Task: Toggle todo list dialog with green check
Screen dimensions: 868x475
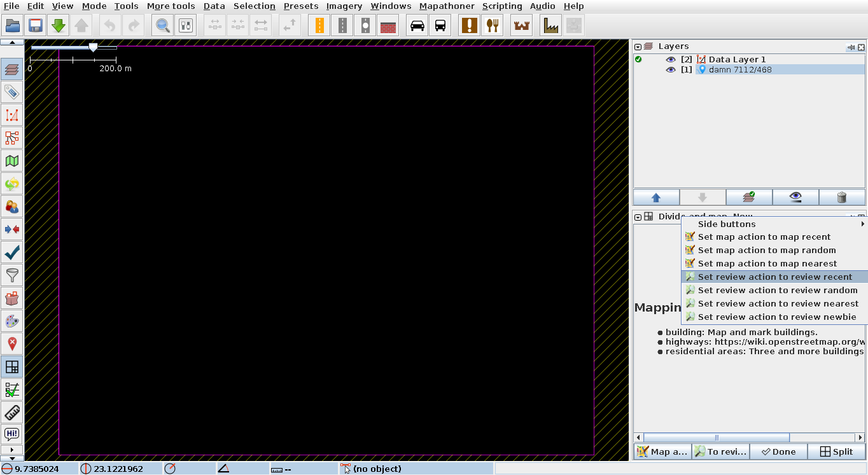Action: point(11,390)
